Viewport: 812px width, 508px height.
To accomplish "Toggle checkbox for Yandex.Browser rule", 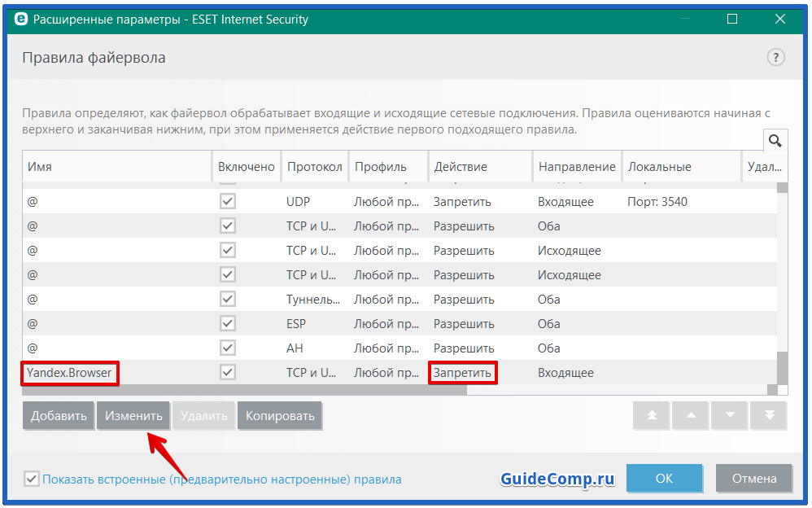I will (228, 372).
